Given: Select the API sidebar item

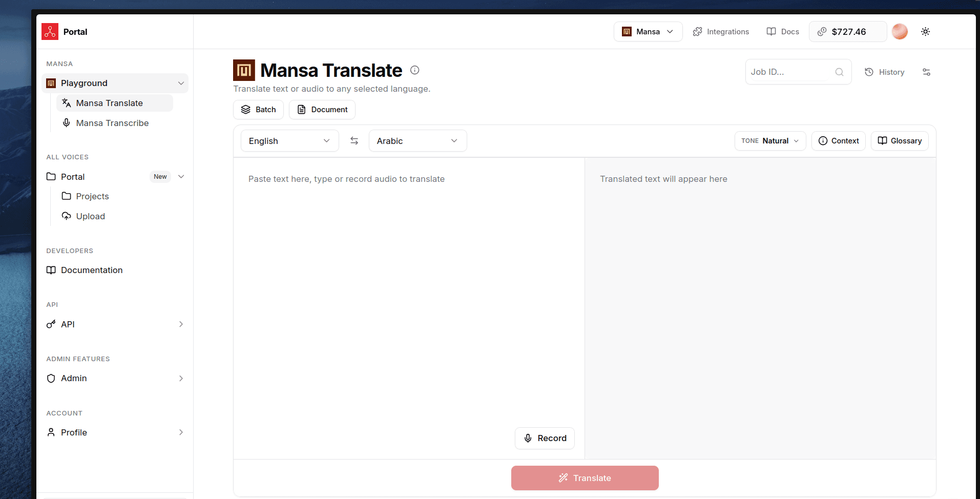Looking at the screenshot, I should (x=115, y=324).
